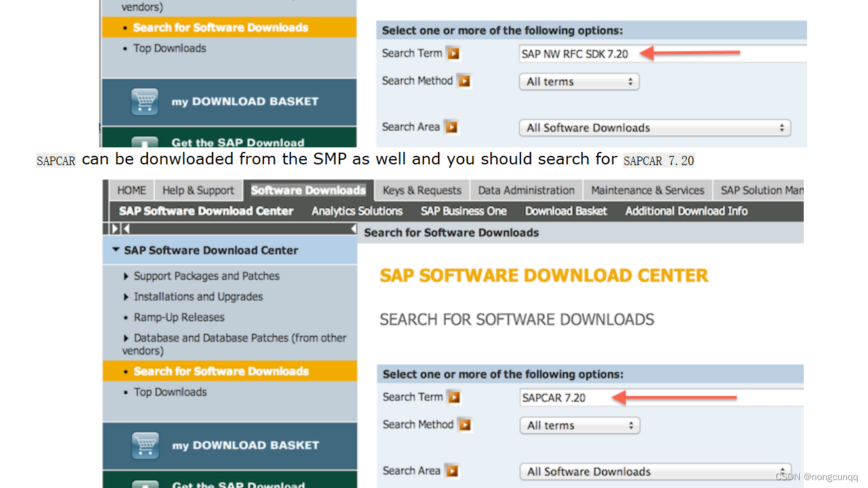Click the SAP SOFTWARE DOWNLOAD CENTER orange heading
The width and height of the screenshot is (868, 488).
pyautogui.click(x=544, y=275)
